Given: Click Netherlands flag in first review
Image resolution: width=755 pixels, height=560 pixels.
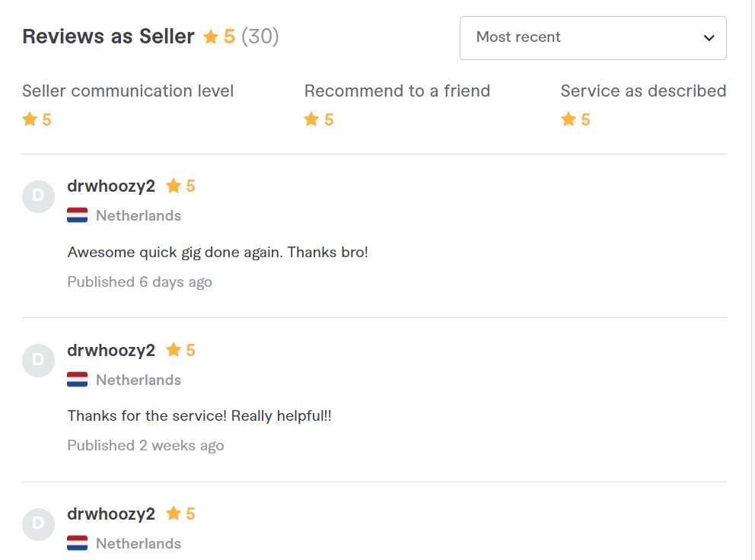Looking at the screenshot, I should (x=78, y=215).
